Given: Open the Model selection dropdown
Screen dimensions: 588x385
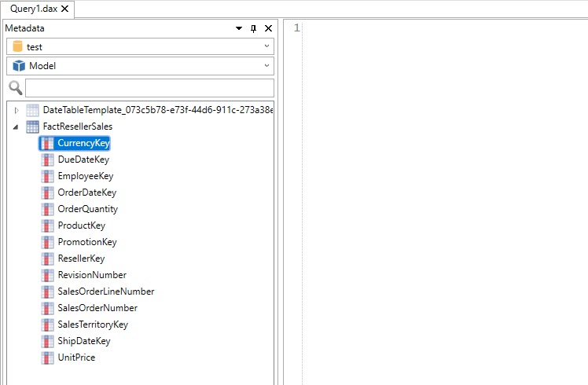Looking at the screenshot, I should [x=140, y=66].
